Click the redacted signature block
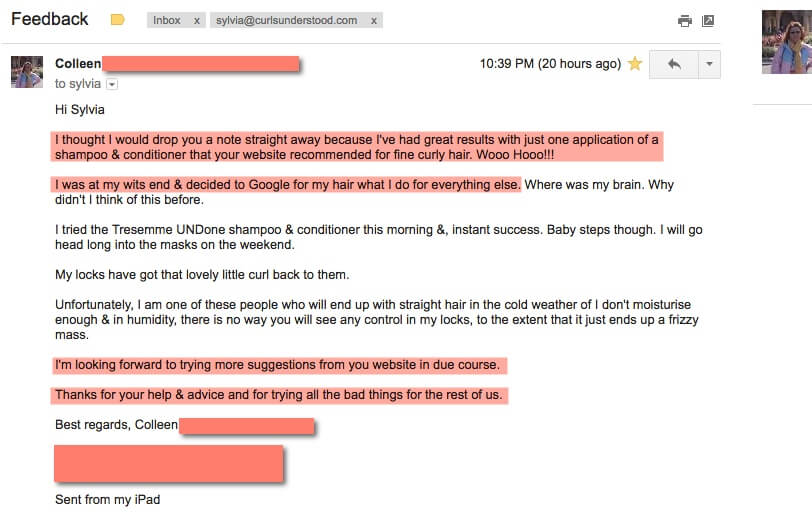Image resolution: width=812 pixels, height=520 pixels. click(169, 464)
